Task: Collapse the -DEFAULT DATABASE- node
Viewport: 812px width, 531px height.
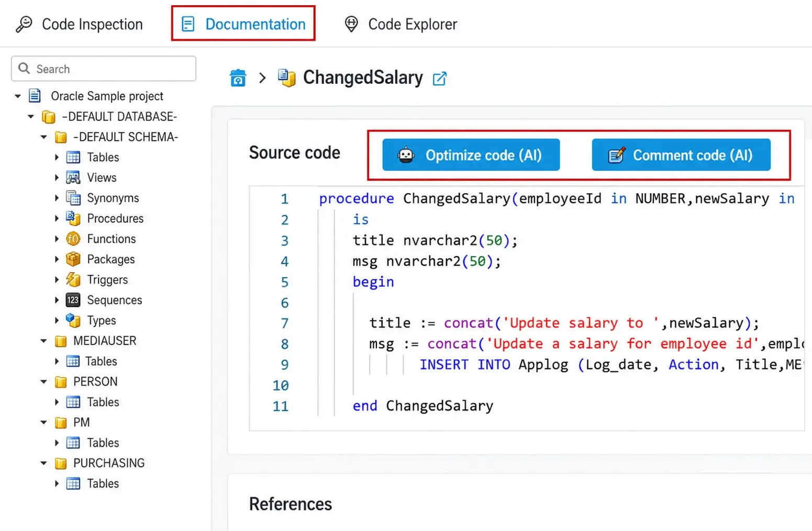Action: [x=31, y=117]
